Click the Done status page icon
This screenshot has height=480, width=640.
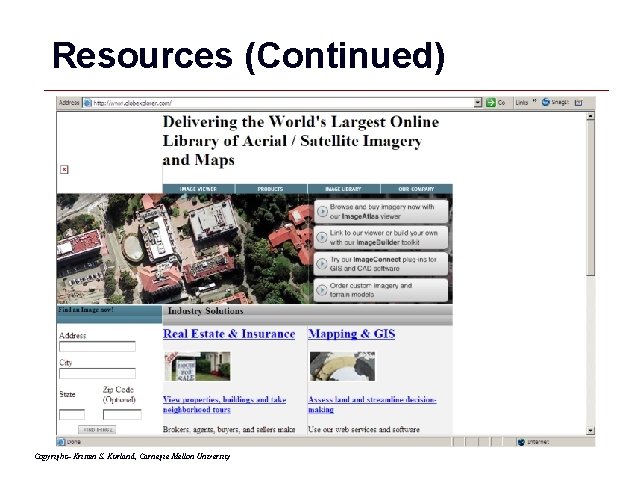click(x=61, y=442)
